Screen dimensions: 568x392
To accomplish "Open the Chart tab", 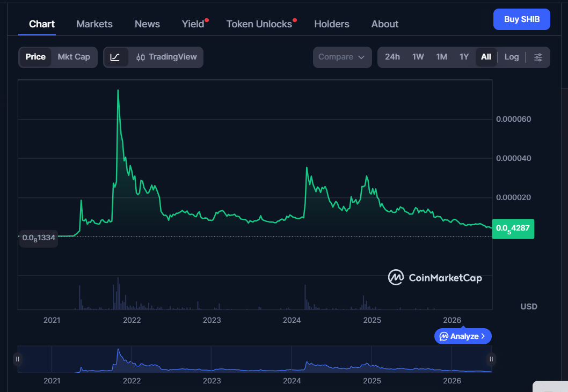I will (42, 24).
